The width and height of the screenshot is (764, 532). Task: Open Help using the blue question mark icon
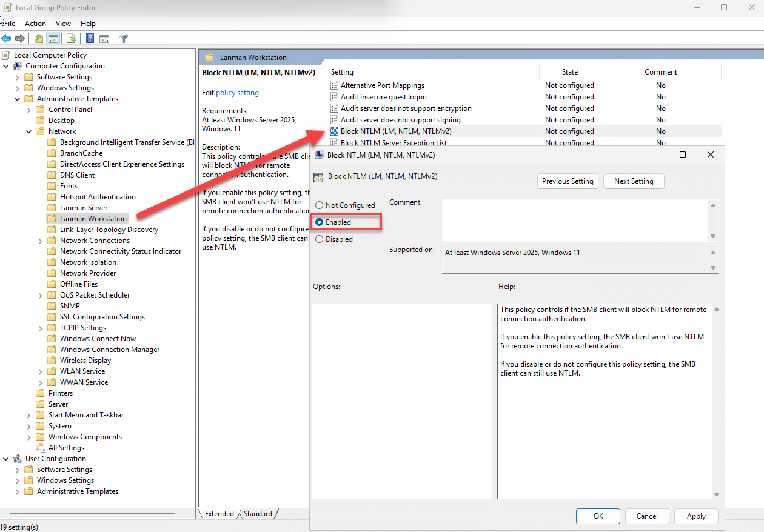click(89, 38)
